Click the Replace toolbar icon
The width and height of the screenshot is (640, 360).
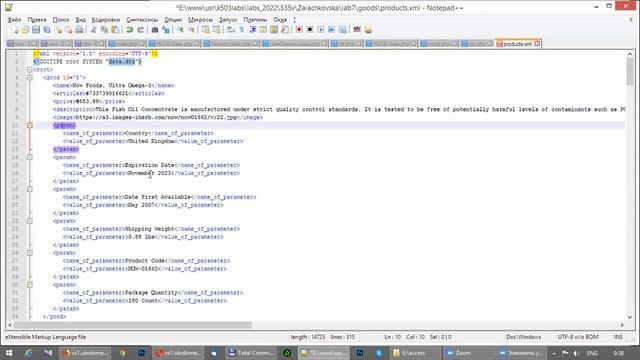pyautogui.click(x=166, y=30)
